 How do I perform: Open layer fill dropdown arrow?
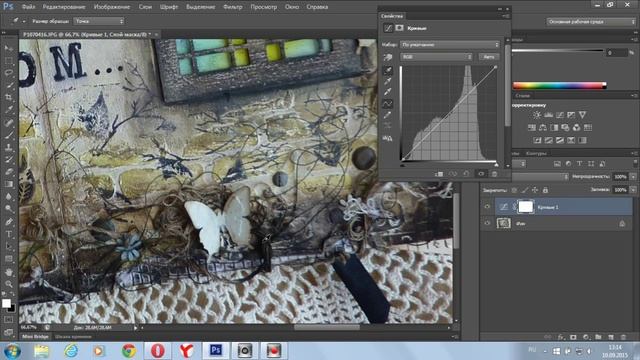coord(633,190)
